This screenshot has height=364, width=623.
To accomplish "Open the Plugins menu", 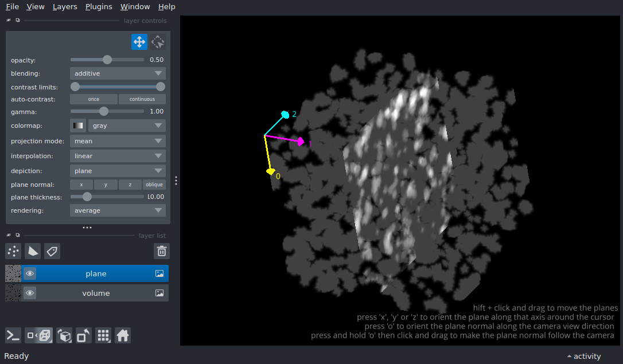I will coord(98,7).
